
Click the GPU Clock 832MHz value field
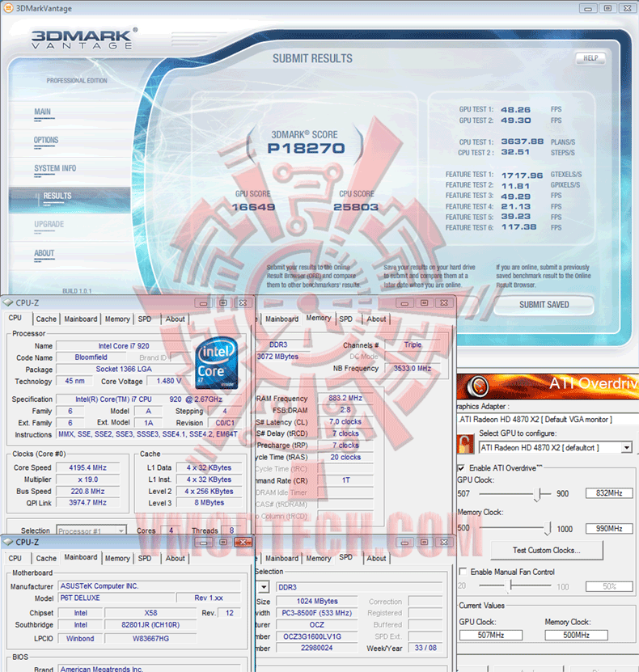(x=609, y=493)
